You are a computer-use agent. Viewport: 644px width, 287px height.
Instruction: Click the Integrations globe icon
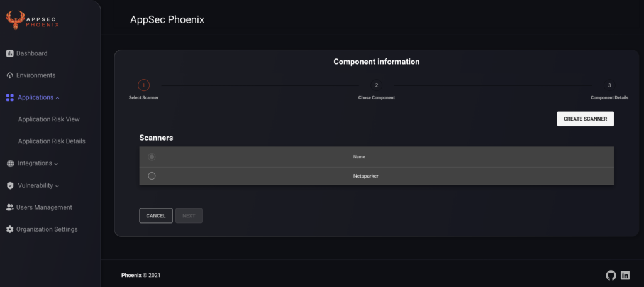[10, 163]
